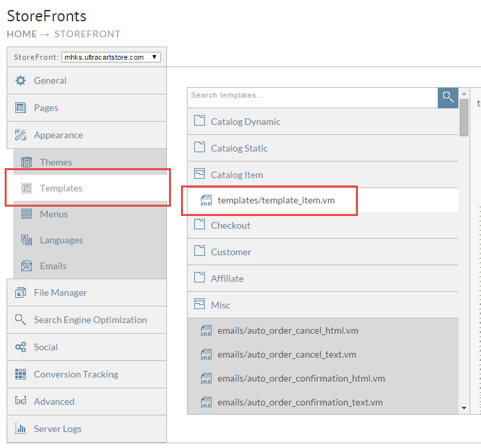Go to HOME breadcrumb link

(x=22, y=34)
